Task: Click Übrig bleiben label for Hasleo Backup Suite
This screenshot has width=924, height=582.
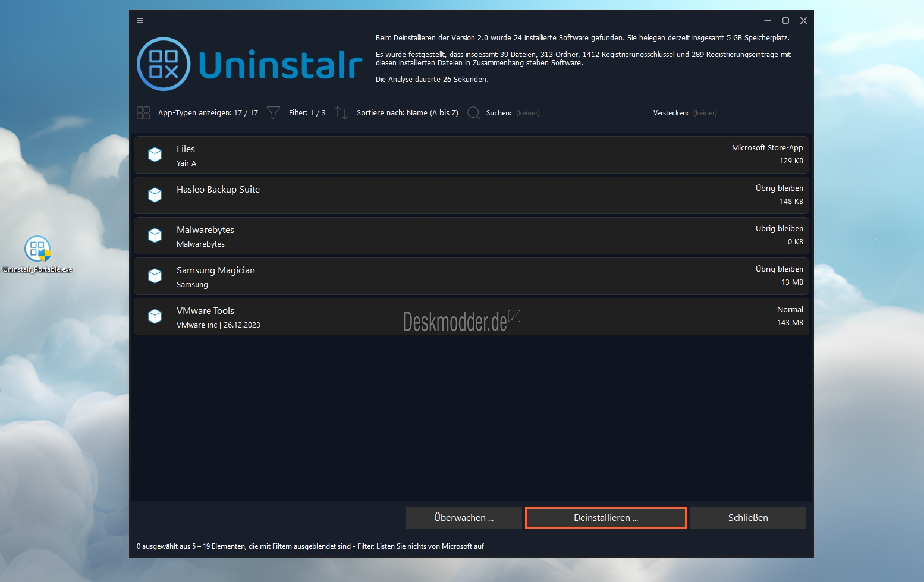Action: 780,188
